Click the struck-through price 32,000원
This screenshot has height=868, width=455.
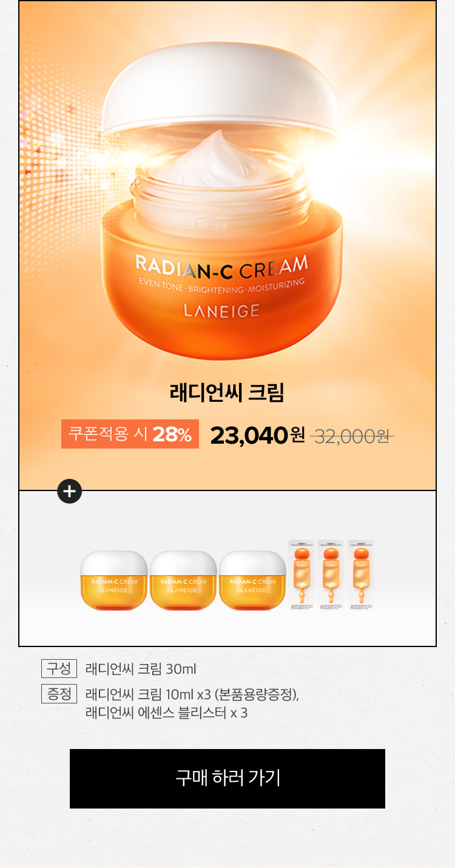pos(352,435)
